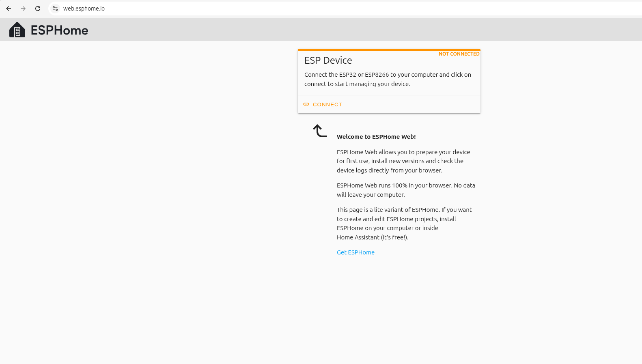Click the browser forward arrow

point(23,9)
